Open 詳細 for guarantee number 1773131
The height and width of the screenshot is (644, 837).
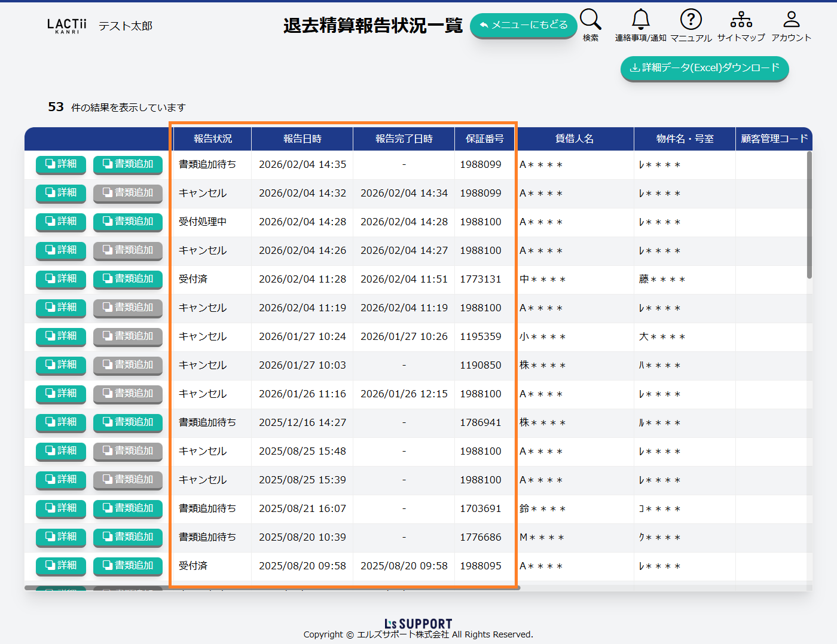coord(61,279)
